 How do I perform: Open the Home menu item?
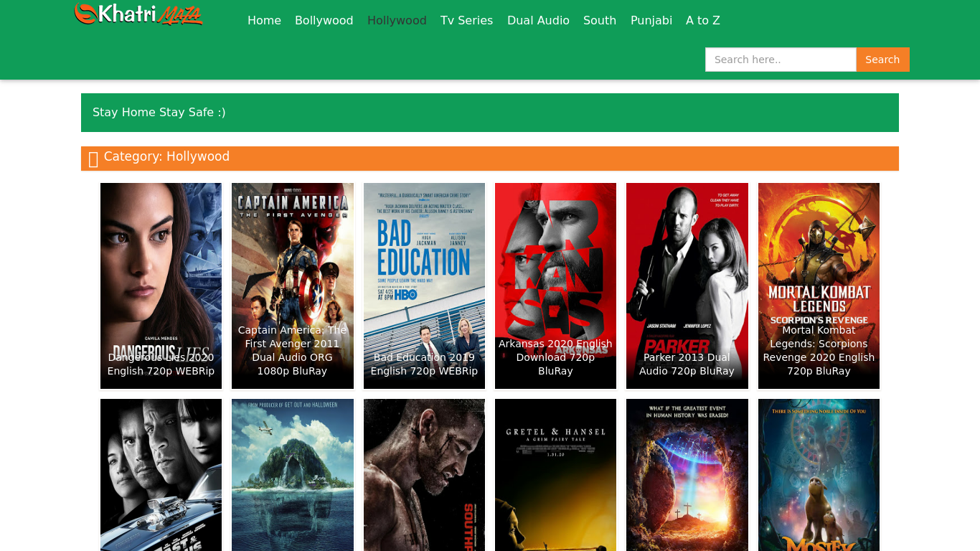coord(264,20)
